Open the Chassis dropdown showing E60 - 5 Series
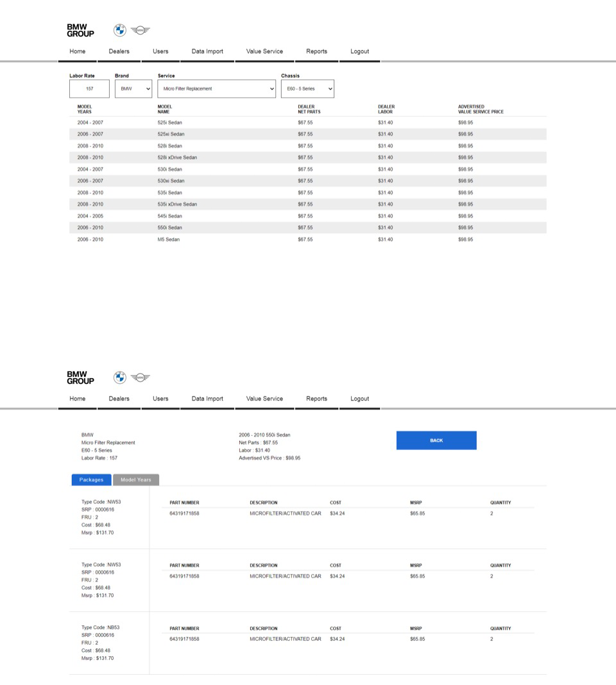The height and width of the screenshot is (685, 616). coord(307,89)
